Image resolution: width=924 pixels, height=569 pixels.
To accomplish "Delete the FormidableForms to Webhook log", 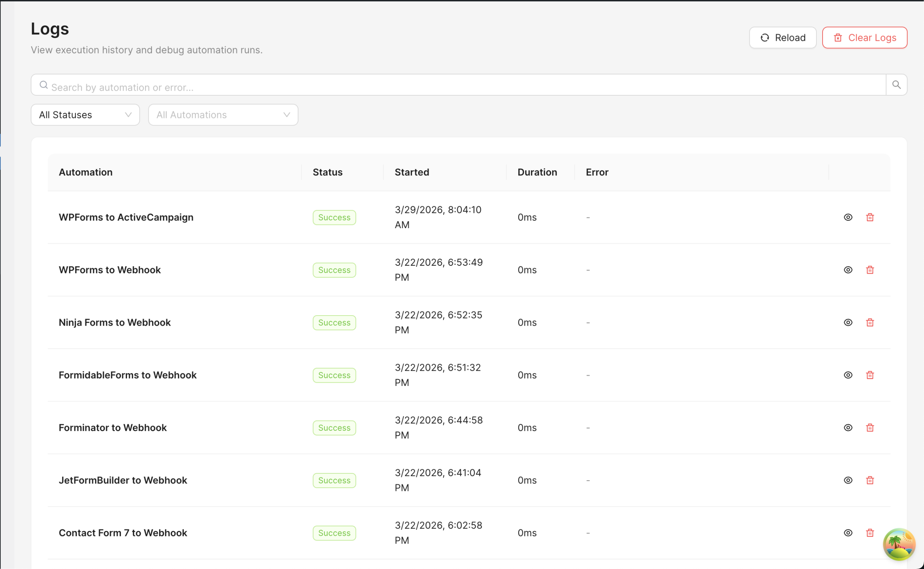I will point(870,375).
